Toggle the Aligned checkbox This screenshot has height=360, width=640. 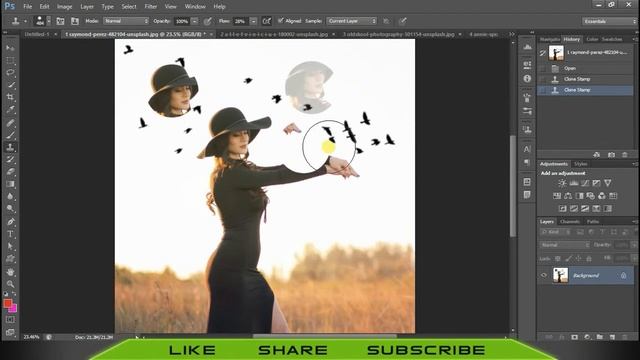(x=280, y=20)
